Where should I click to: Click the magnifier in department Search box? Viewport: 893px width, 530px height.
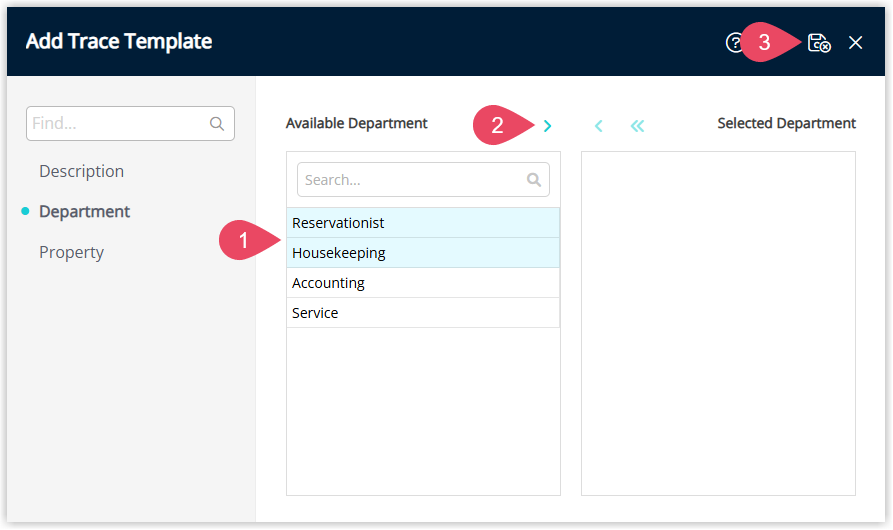click(x=534, y=180)
